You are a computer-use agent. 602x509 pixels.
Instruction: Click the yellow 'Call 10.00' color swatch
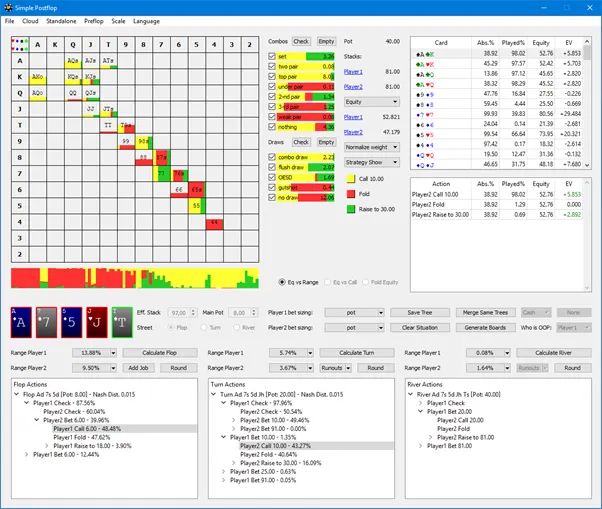[351, 178]
